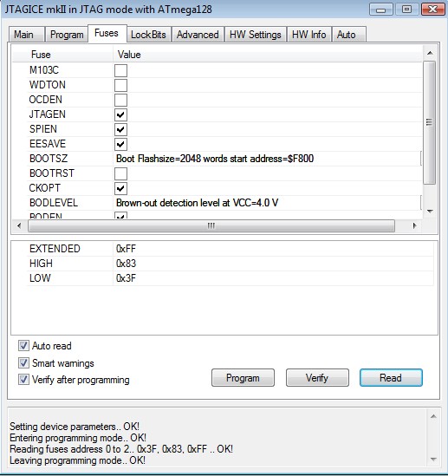Select the BODLEVEL fuse row label
This screenshot has width=448, height=476.
(x=54, y=203)
